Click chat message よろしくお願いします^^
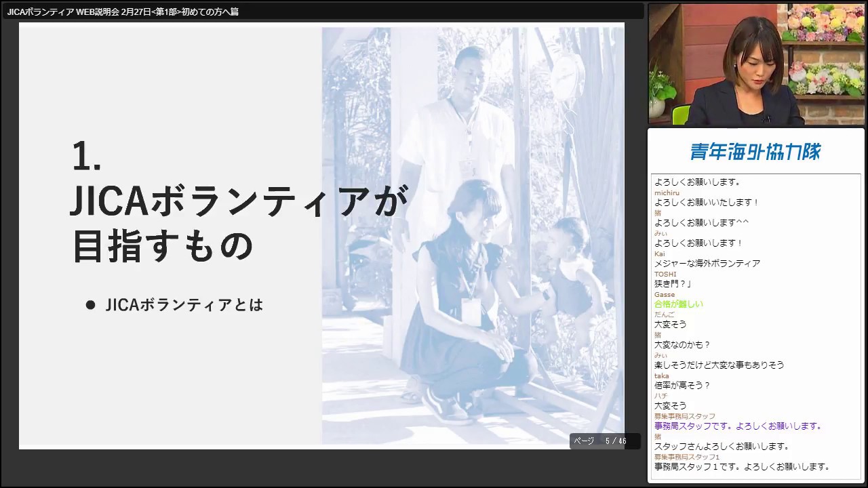This screenshot has width=868, height=488. click(x=701, y=222)
